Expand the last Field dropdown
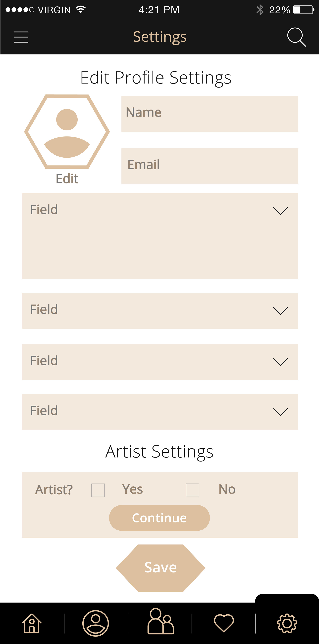Screen dimensions: 319x644 [280, 412]
